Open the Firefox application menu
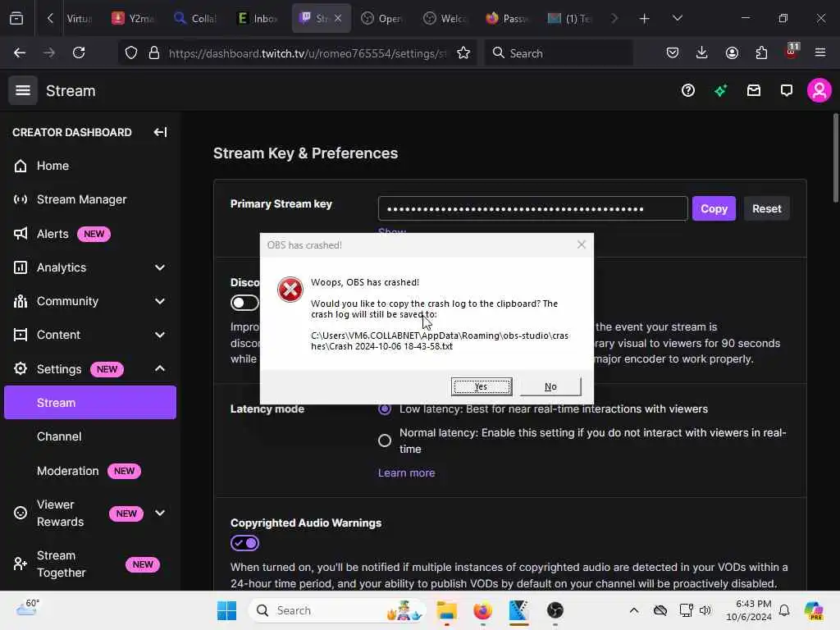This screenshot has width=840, height=630. click(820, 52)
